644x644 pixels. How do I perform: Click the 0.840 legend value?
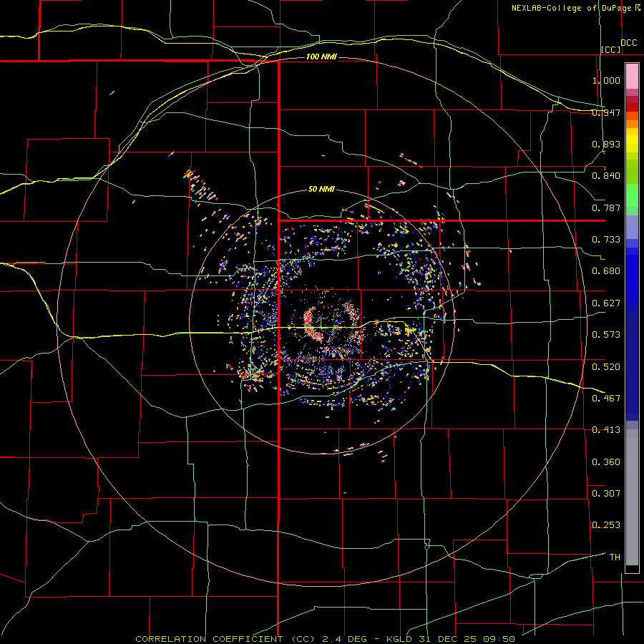(x=606, y=176)
